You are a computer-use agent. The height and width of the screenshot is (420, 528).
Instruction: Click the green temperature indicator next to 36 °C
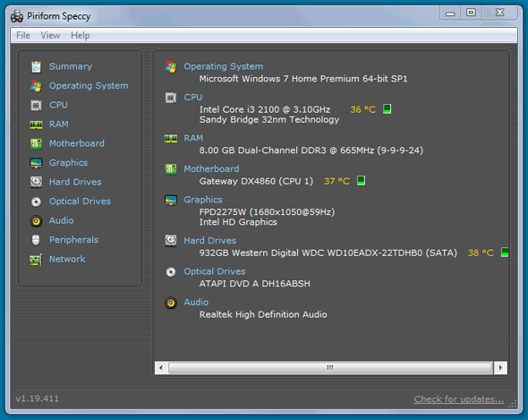coord(387,109)
